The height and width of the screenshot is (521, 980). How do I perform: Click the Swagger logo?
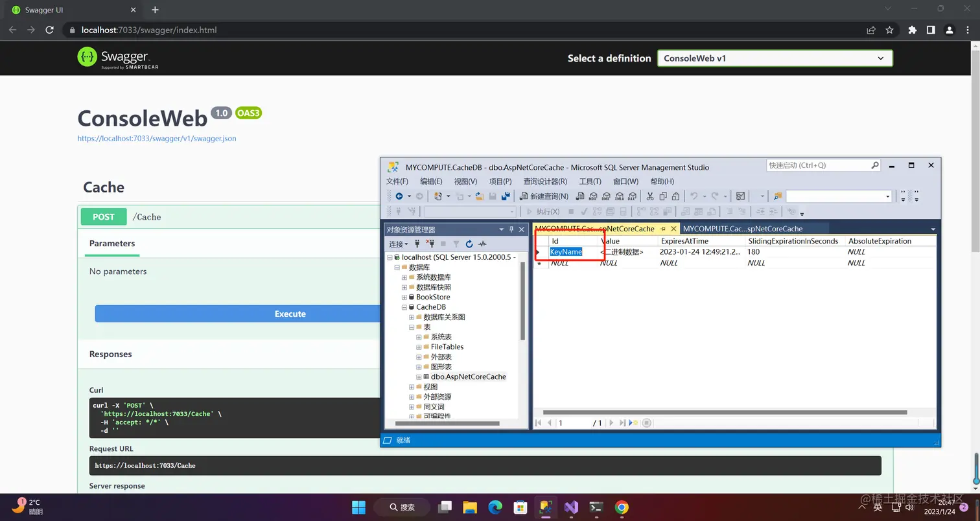point(118,58)
